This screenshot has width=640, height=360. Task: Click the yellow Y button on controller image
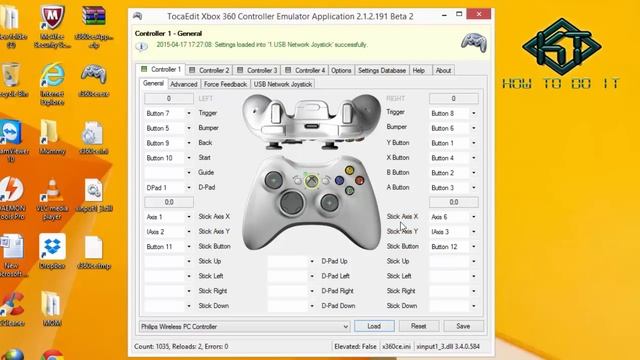(349, 170)
